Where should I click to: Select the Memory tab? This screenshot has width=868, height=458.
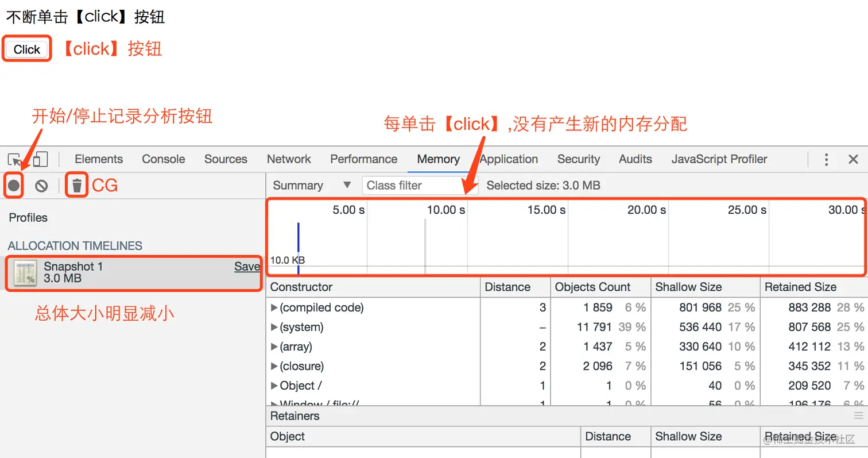(439, 159)
